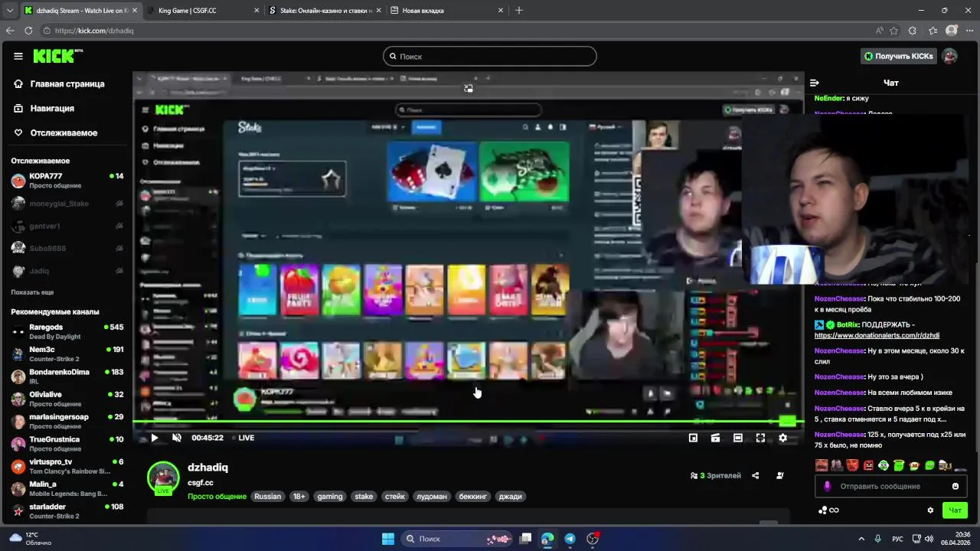The width and height of the screenshot is (980, 551).
Task: Open the Kick hamburger sidebar menu
Action: coord(18,56)
